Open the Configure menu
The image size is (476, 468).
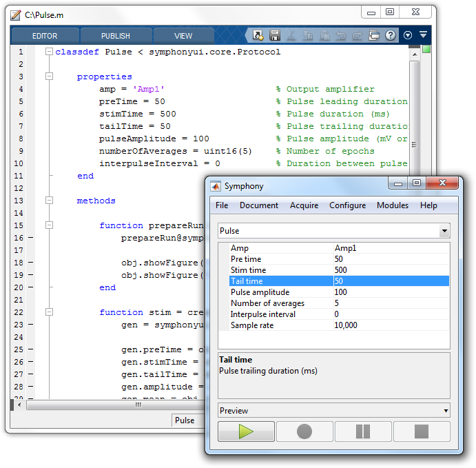(x=347, y=205)
